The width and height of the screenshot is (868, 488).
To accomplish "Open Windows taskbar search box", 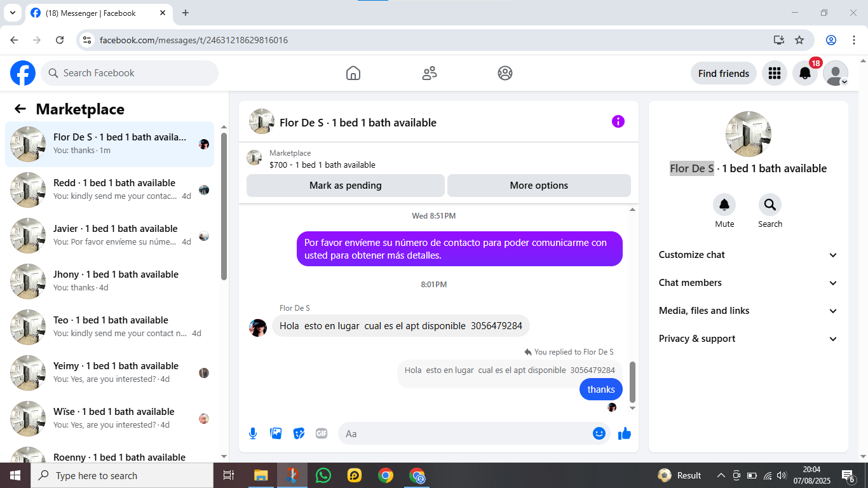I will [x=122, y=475].
